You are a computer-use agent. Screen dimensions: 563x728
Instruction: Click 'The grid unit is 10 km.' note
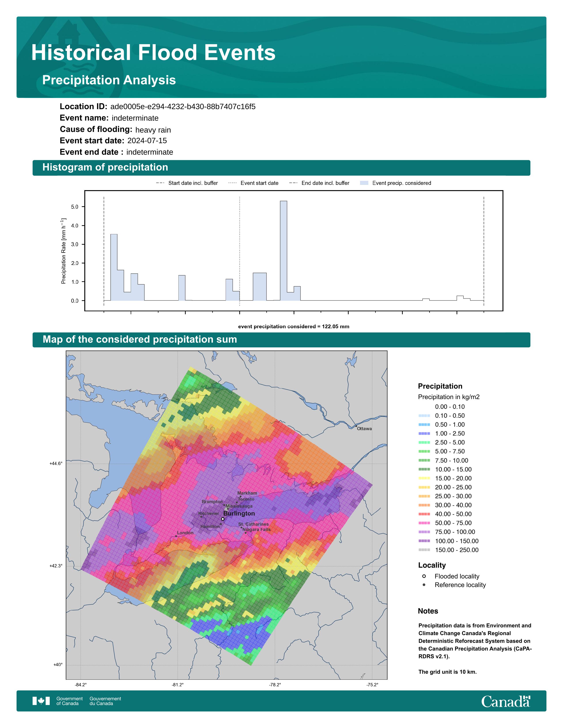pyautogui.click(x=448, y=672)
